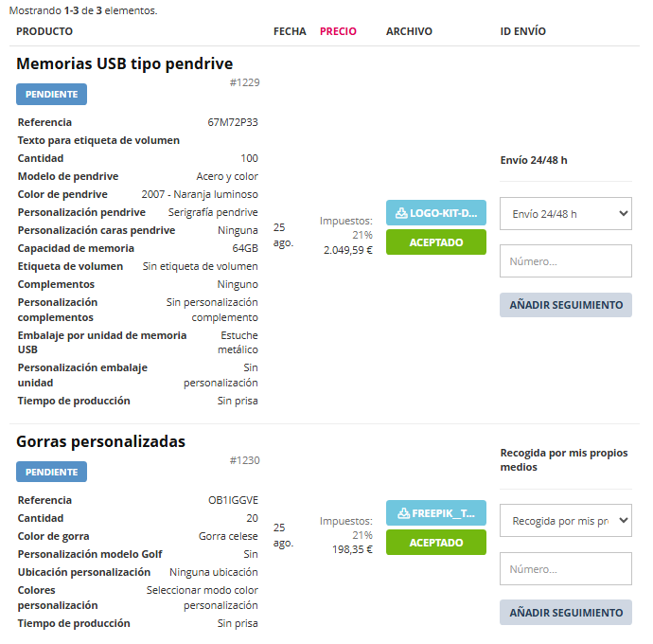Click the PENDIENTE badge under Memorias USB
The height and width of the screenshot is (644, 653).
(51, 95)
